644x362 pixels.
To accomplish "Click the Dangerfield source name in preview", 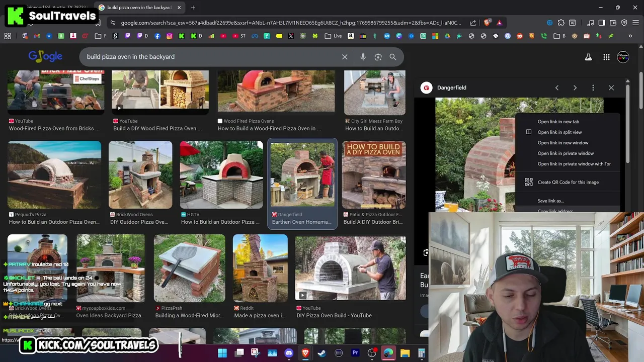I will [x=452, y=87].
